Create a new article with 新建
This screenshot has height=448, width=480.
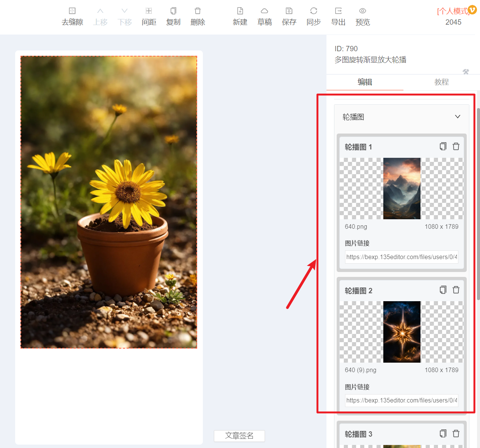240,17
